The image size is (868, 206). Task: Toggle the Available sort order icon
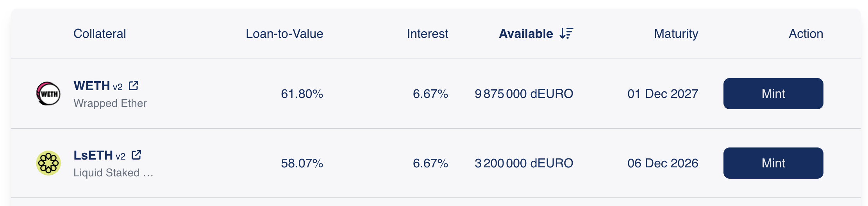click(566, 34)
